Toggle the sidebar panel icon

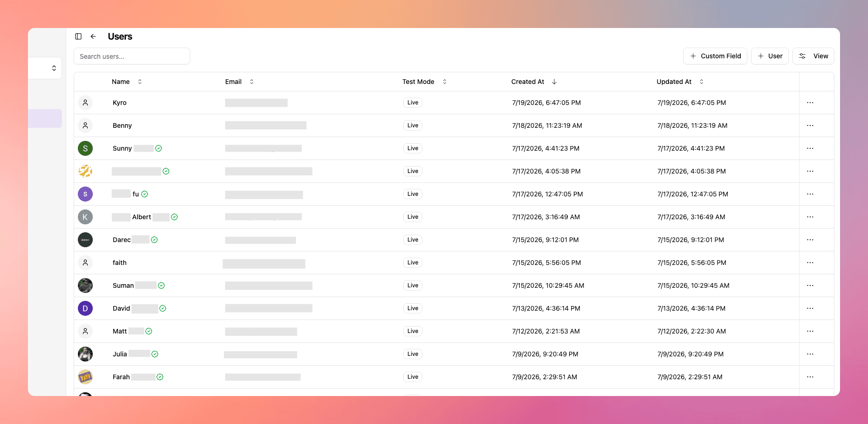(78, 36)
